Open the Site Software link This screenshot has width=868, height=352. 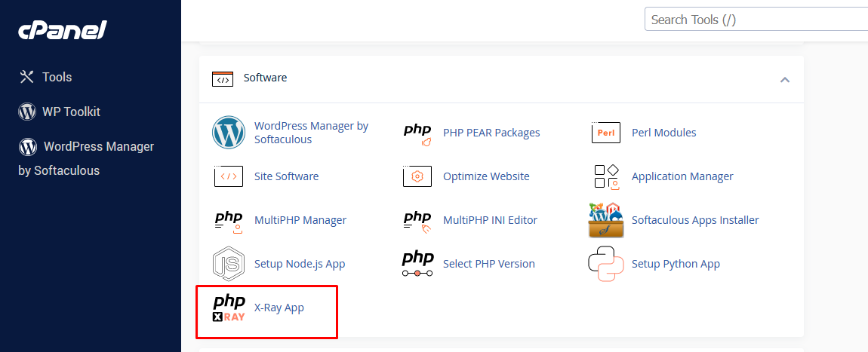[x=286, y=176]
